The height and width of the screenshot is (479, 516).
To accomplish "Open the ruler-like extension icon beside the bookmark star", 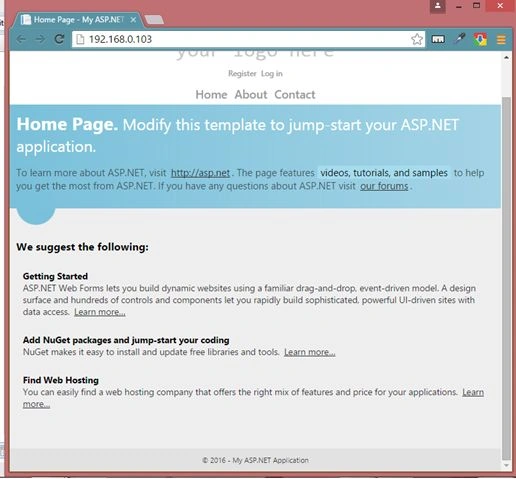I will 438,39.
